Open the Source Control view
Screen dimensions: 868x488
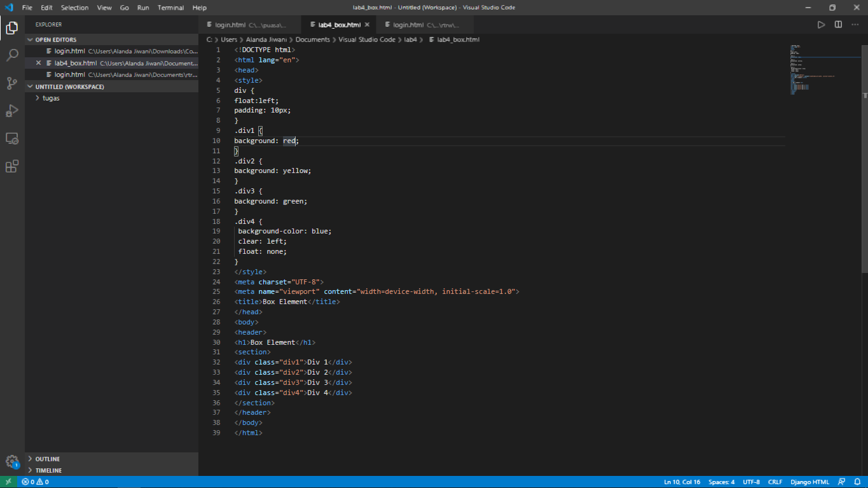point(12,83)
